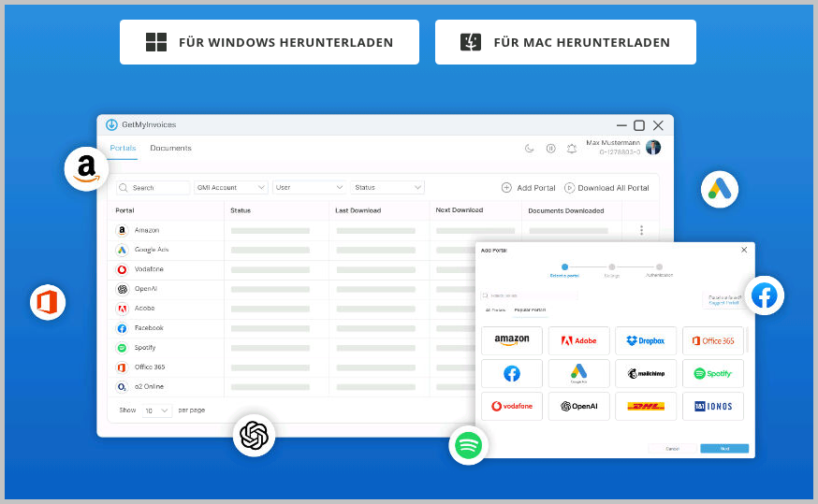Follow the Suggest Portal link
The width and height of the screenshot is (818, 504).
tap(724, 303)
